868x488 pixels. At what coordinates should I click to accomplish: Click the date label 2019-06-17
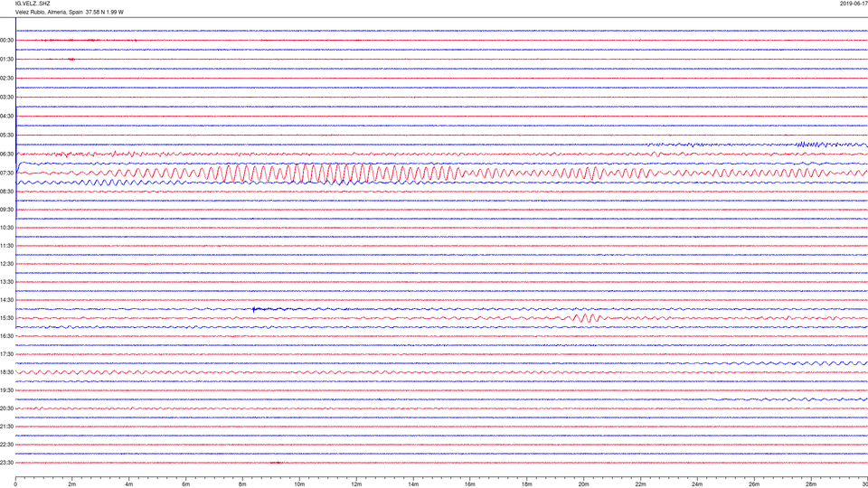point(854,4)
